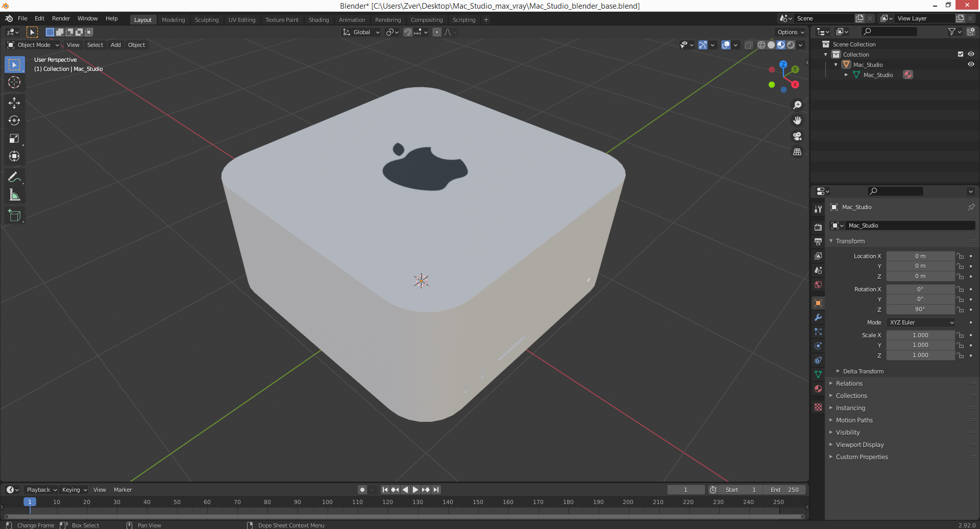Toggle X-ray viewport mode
The width and height of the screenshot is (980, 529).
pyautogui.click(x=748, y=45)
